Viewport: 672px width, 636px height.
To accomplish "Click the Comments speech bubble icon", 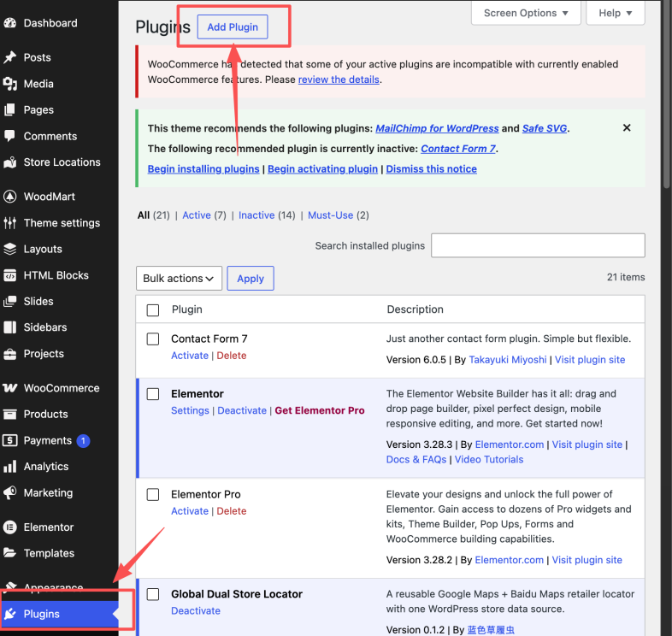I will (10, 136).
